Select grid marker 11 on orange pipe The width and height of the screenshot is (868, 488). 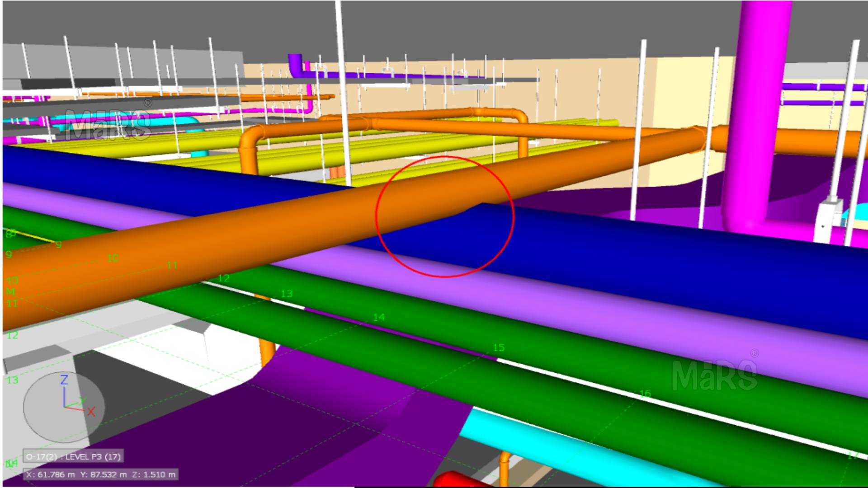172,265
